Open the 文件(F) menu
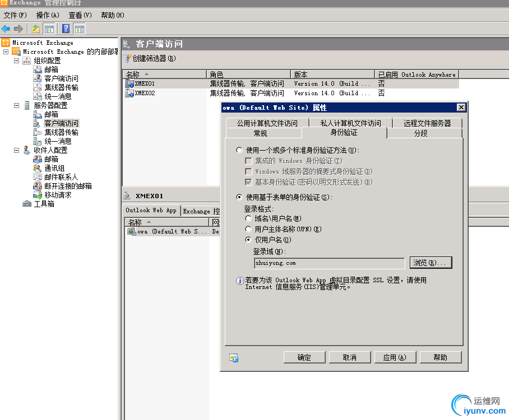Image resolution: width=509 pixels, height=420 pixels. 15,15
